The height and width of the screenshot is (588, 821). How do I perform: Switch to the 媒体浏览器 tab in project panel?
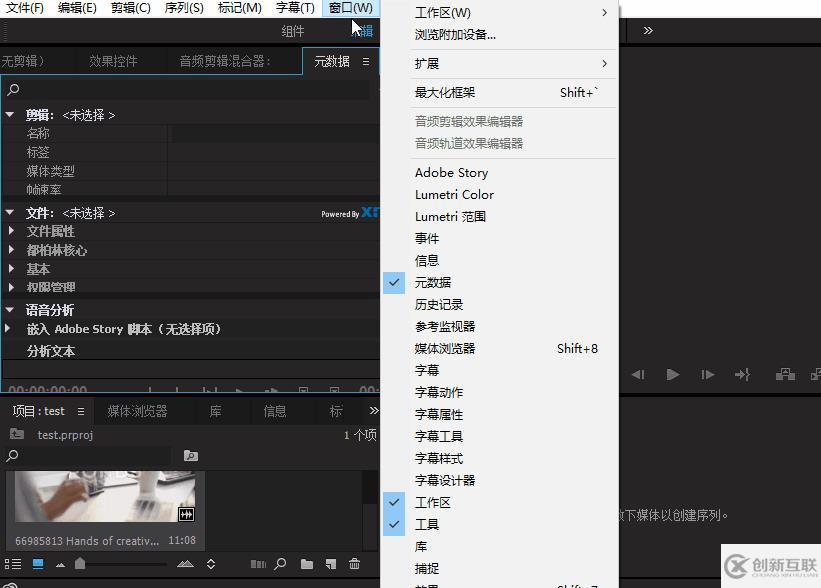pyautogui.click(x=137, y=412)
